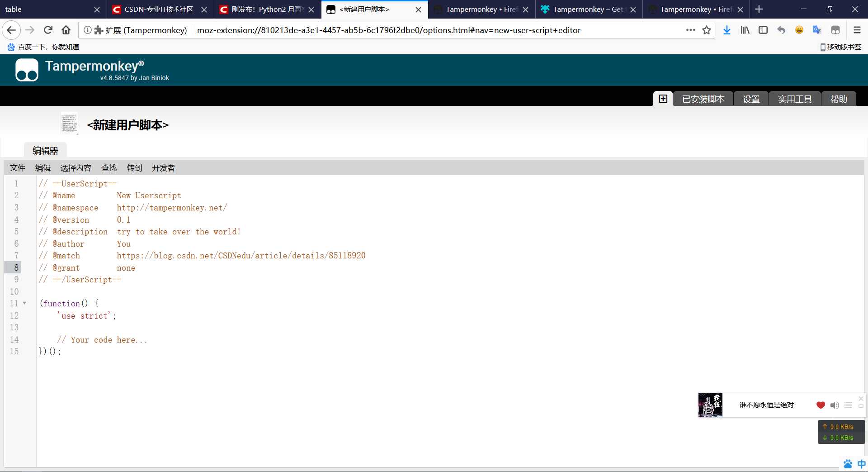The height and width of the screenshot is (472, 868).
Task: Open the page actions three-dot menu
Action: tap(690, 30)
